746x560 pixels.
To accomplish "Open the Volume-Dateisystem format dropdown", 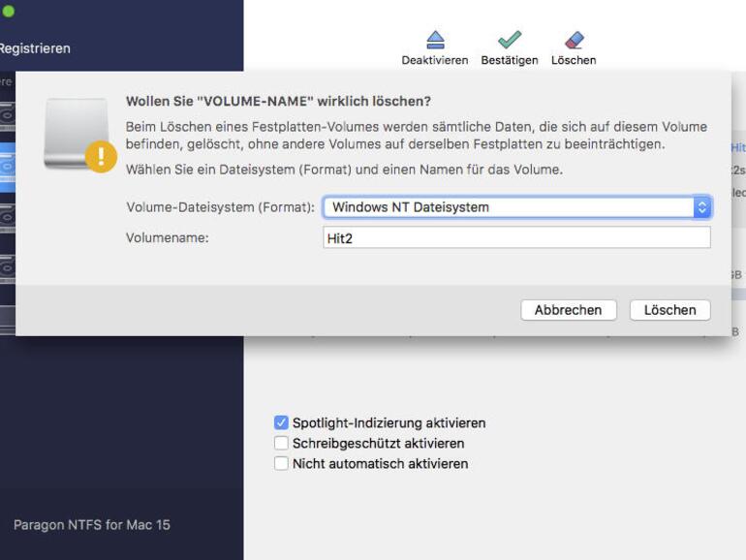I will [x=517, y=207].
